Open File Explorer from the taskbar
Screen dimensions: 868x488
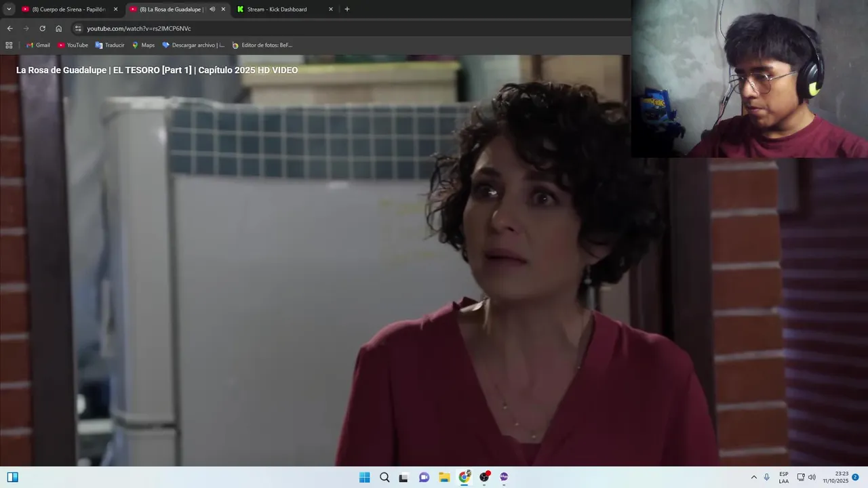point(444,477)
